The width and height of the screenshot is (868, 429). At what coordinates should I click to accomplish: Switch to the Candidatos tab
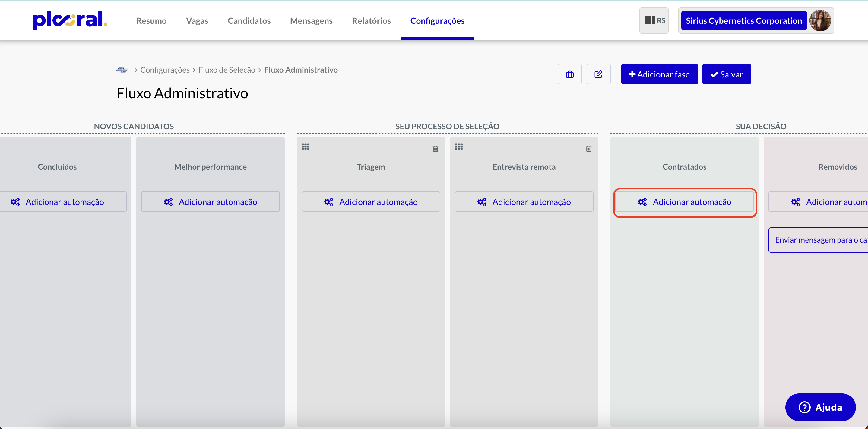click(249, 20)
